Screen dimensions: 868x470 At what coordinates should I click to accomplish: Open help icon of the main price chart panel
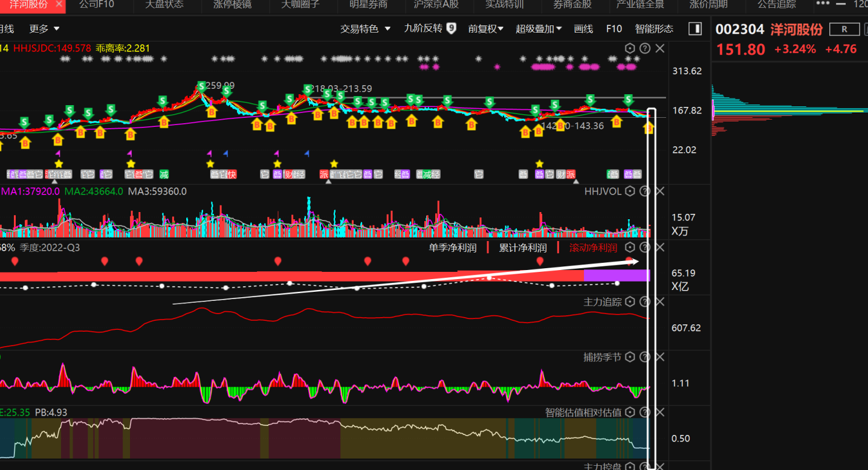[645, 48]
